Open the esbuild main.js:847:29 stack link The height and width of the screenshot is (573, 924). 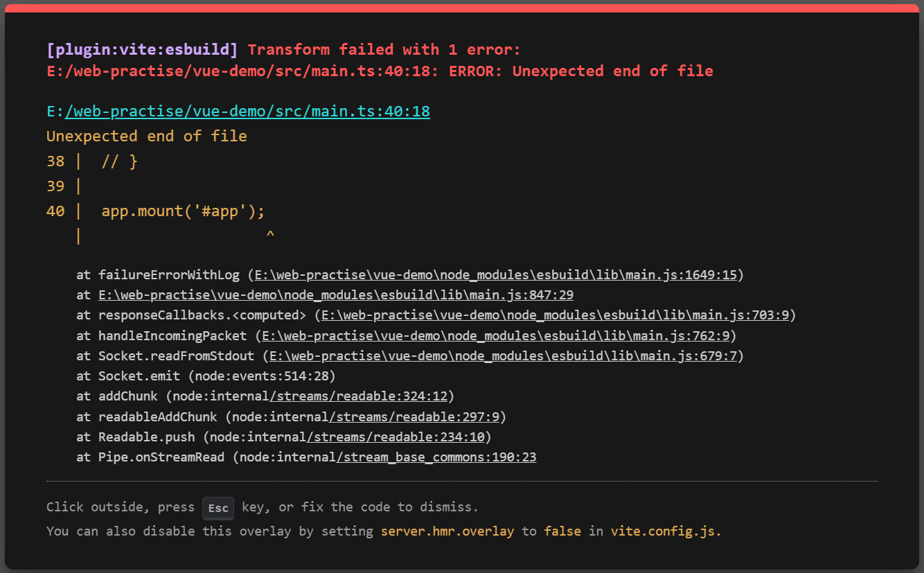click(x=336, y=295)
